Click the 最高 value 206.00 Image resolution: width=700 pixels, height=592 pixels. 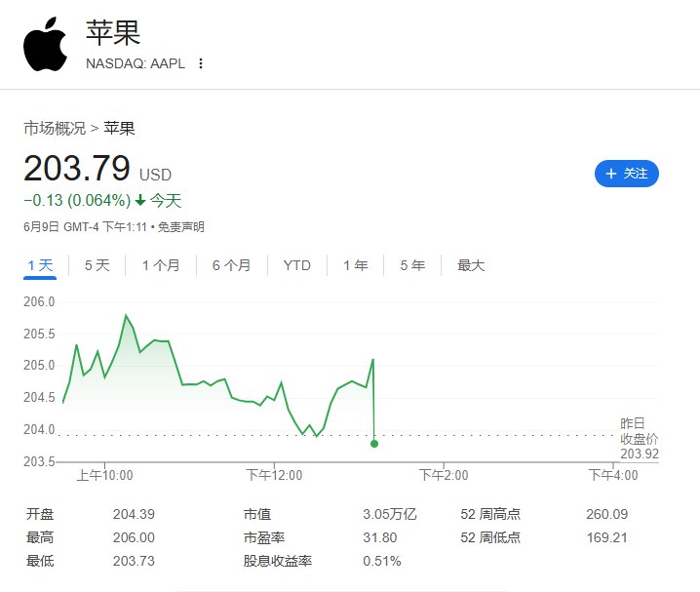(x=134, y=537)
